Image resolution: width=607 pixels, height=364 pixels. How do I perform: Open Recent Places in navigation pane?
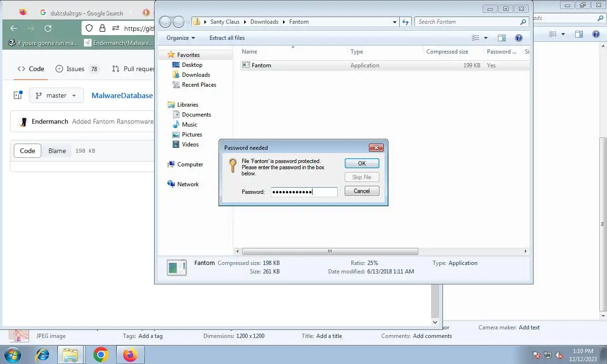coord(199,85)
